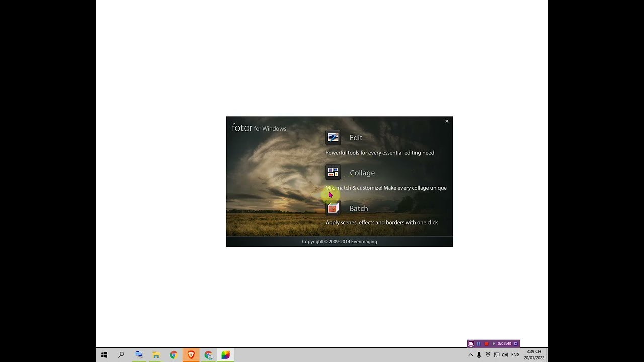
Task: Open the Batch module icon
Action: coord(333,208)
